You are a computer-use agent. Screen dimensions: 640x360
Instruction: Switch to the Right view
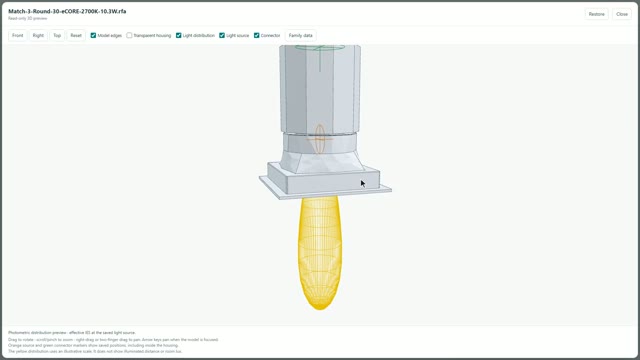coord(38,36)
